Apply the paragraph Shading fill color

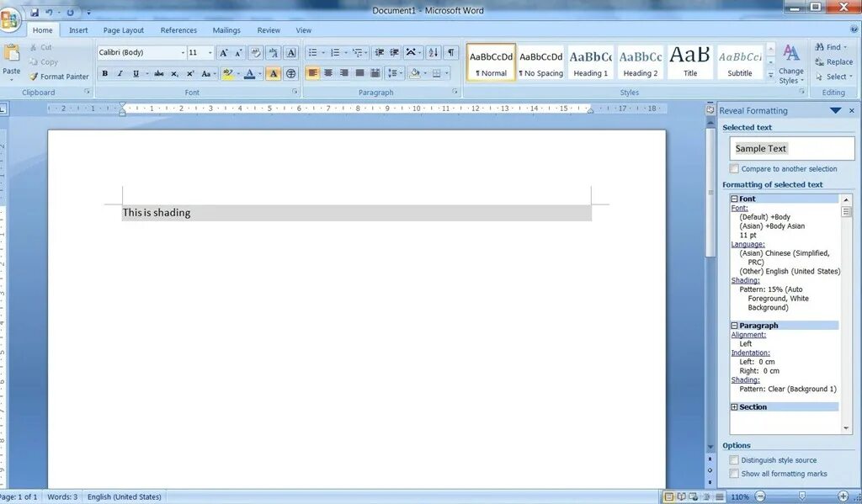415,73
